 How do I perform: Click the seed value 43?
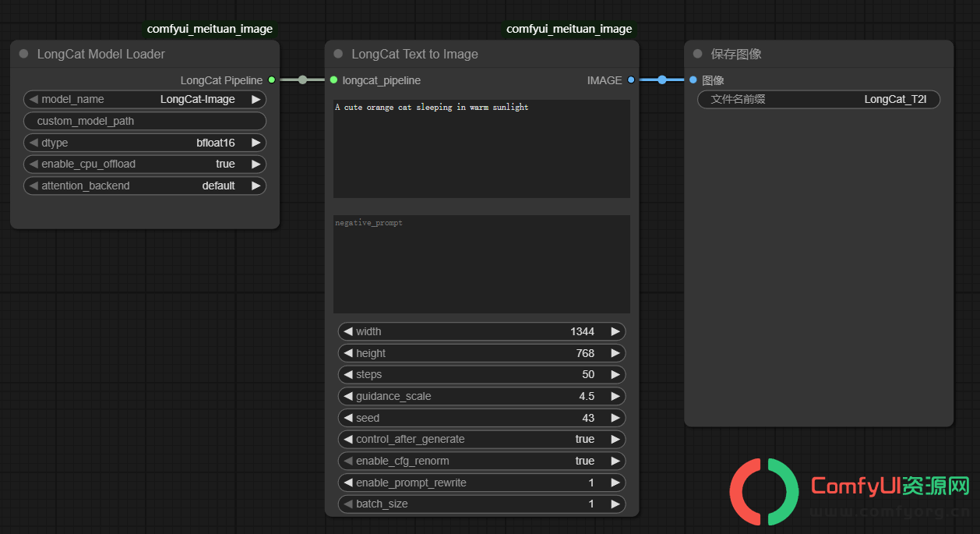pos(588,418)
